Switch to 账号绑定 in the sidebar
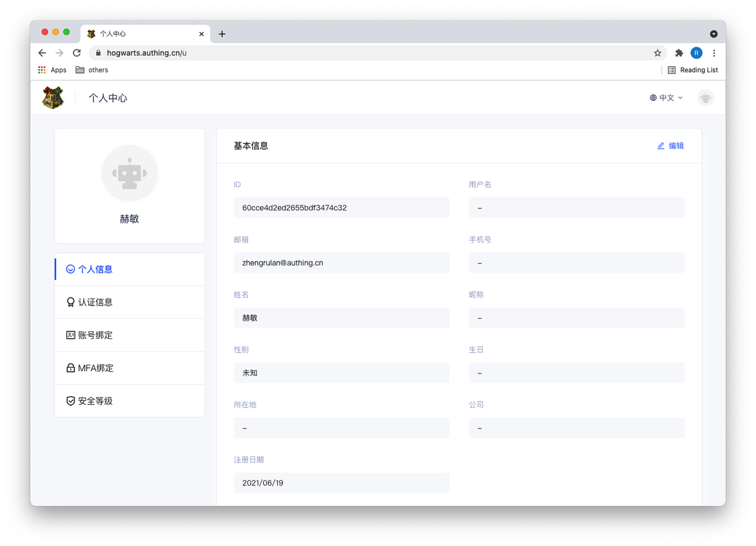 pyautogui.click(x=94, y=335)
